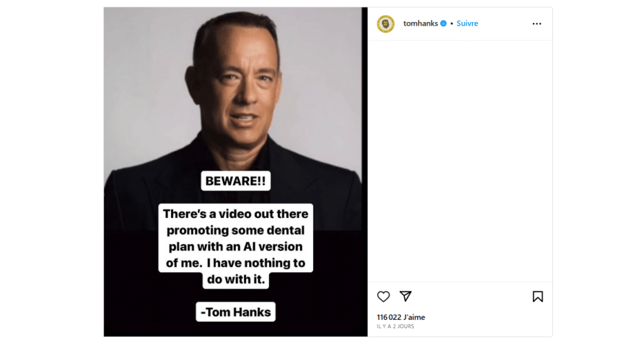Share the post via paper plane icon

point(406,296)
